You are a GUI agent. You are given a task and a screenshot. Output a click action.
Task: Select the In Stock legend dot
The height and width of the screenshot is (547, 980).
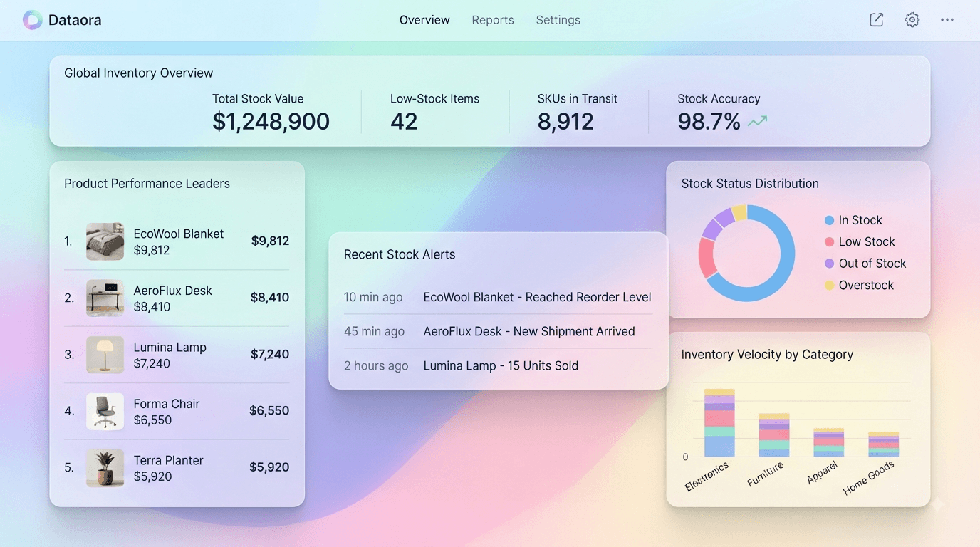(829, 220)
